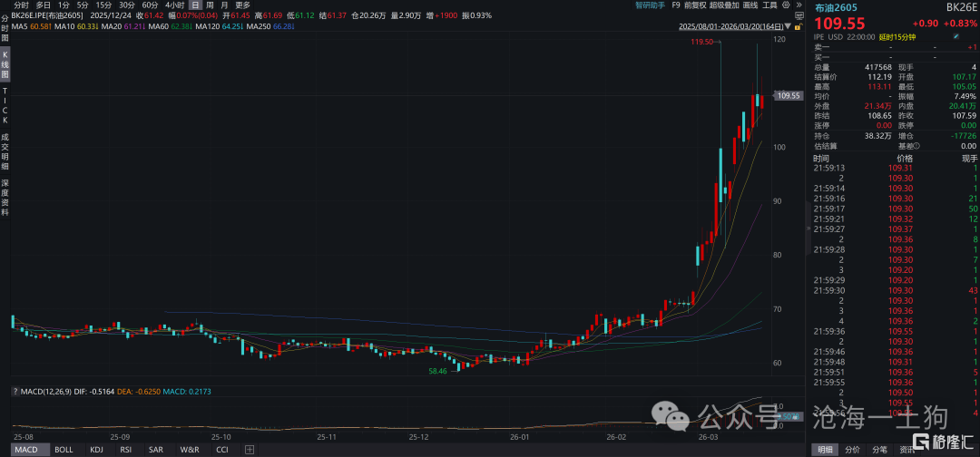Click the monitor display icon below toolbar
980x457 pixels.
click(x=799, y=15)
